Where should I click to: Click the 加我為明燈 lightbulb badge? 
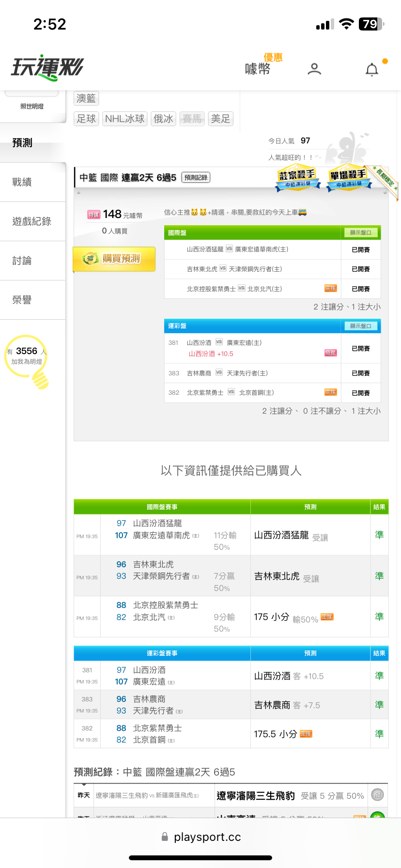(x=27, y=361)
